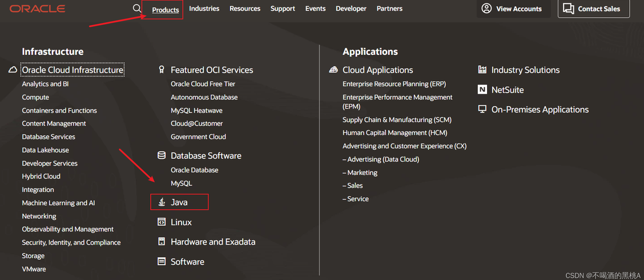Go to Enterprise Resource Planning (ERP)
The width and height of the screenshot is (644, 280).
coord(395,84)
